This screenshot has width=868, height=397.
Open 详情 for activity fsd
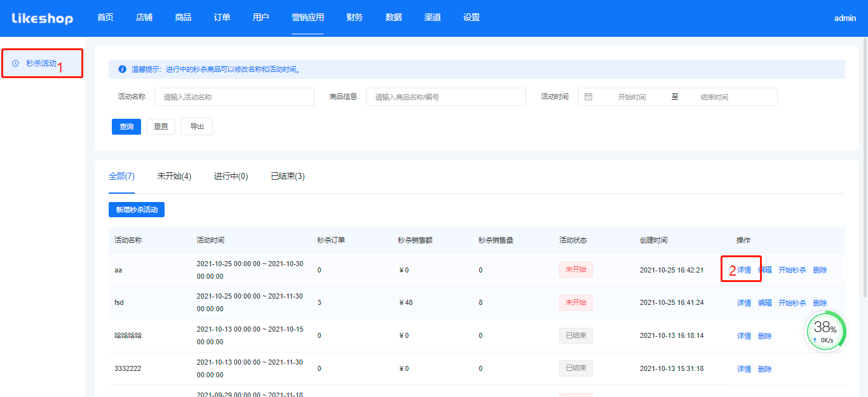tap(744, 303)
